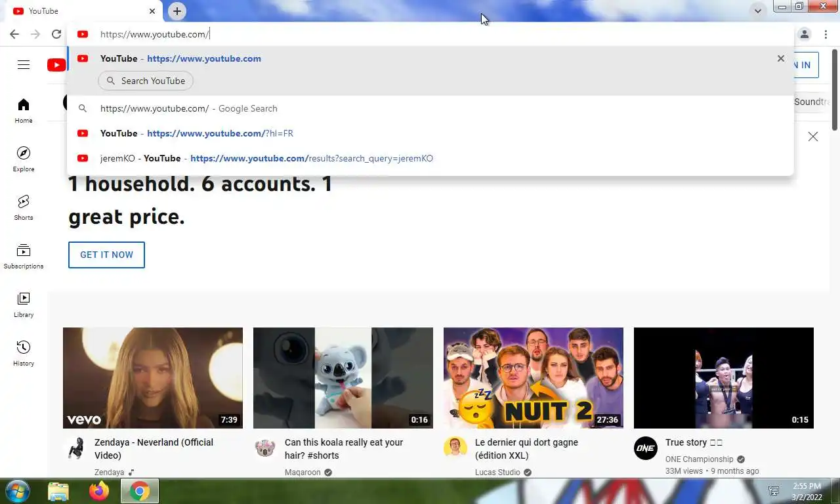Close the YouTube tab

point(152,11)
